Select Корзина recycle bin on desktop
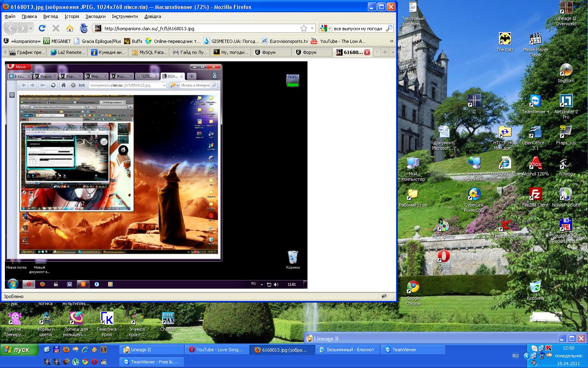 click(535, 291)
